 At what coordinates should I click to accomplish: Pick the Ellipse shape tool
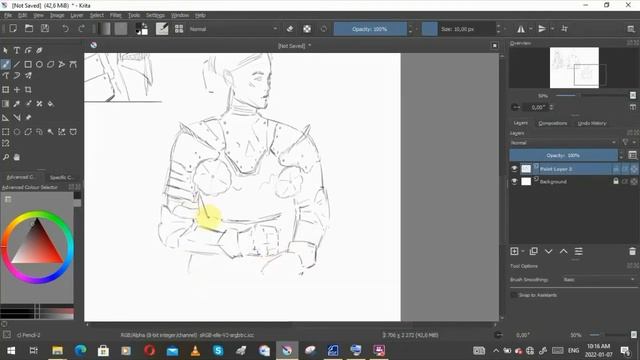click(x=39, y=64)
